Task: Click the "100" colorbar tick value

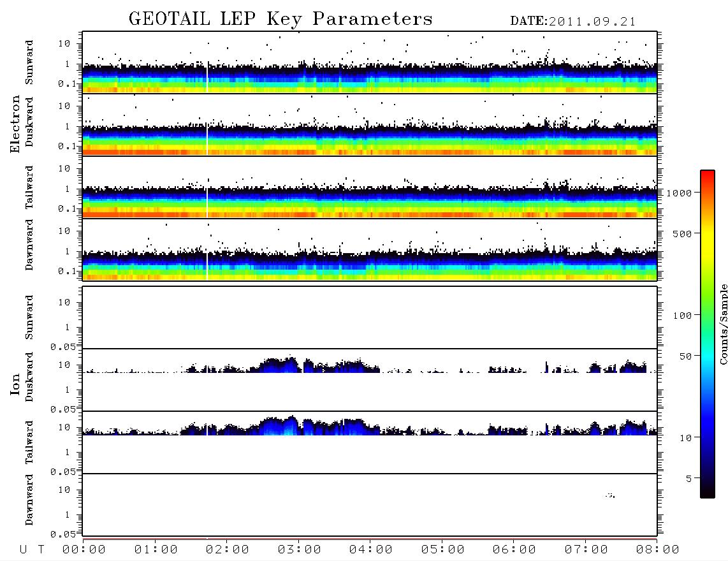Action: 683,316
